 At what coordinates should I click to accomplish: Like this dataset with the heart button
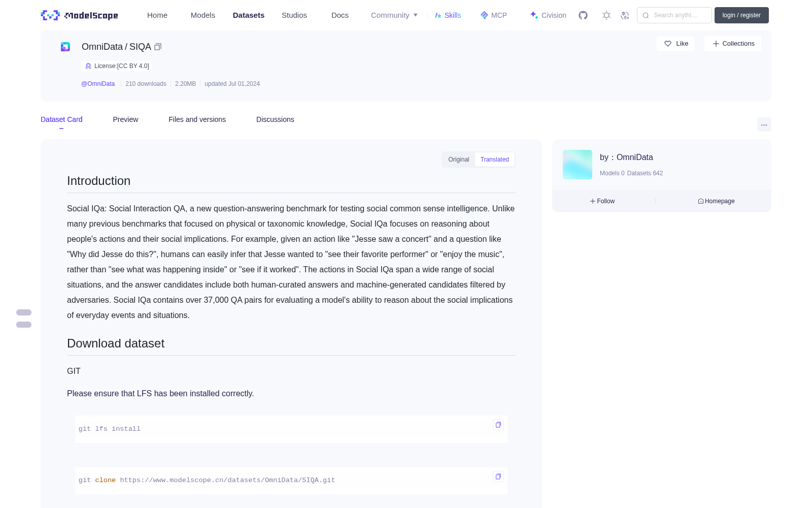(x=675, y=44)
